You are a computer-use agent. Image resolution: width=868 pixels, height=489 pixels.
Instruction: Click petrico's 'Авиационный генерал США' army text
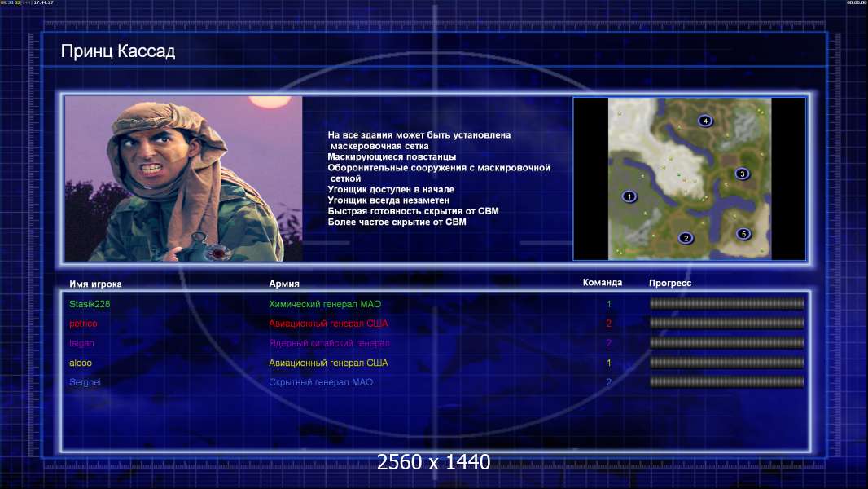pos(328,324)
